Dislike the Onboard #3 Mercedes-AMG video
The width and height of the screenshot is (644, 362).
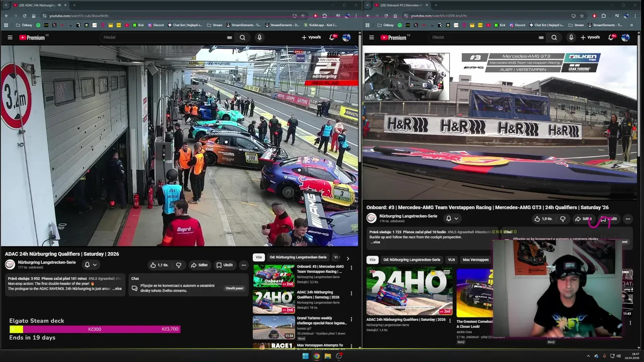pos(563,219)
